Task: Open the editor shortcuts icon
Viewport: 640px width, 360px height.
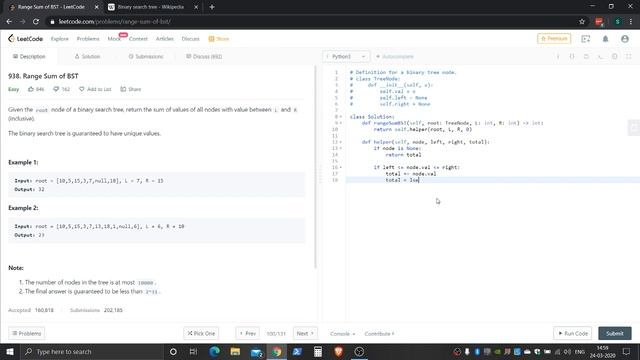Action: click(600, 56)
